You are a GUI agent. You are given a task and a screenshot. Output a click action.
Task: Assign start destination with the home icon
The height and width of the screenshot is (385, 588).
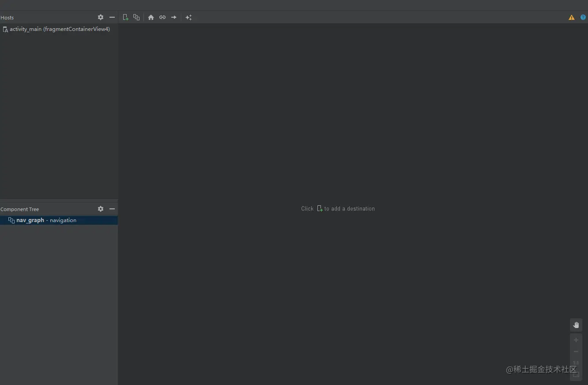151,17
